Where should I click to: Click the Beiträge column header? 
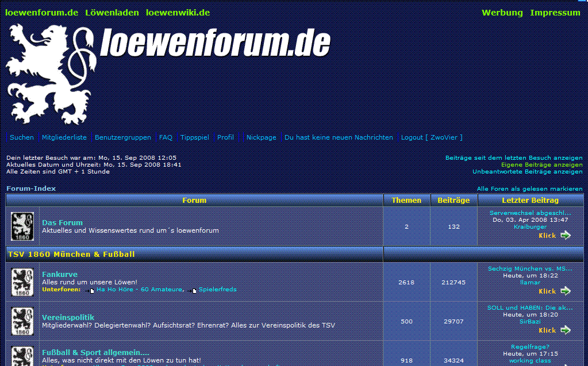point(454,201)
